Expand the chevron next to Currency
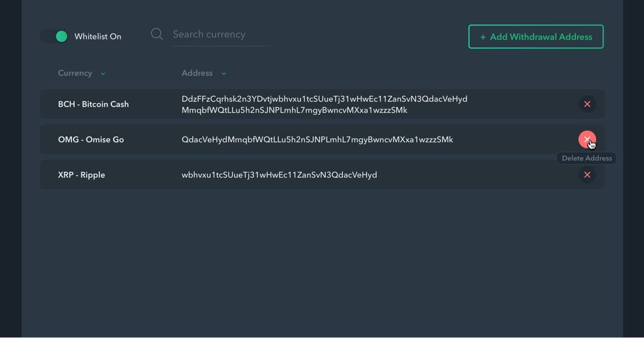The image size is (644, 338). [x=103, y=73]
